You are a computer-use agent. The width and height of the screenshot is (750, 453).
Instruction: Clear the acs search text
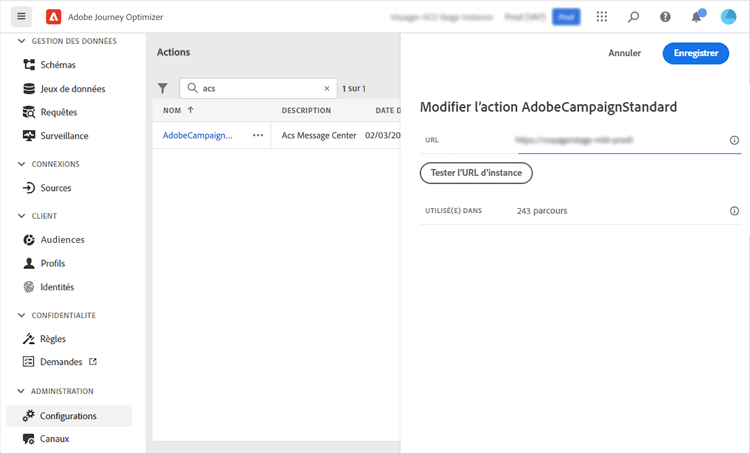tap(327, 88)
